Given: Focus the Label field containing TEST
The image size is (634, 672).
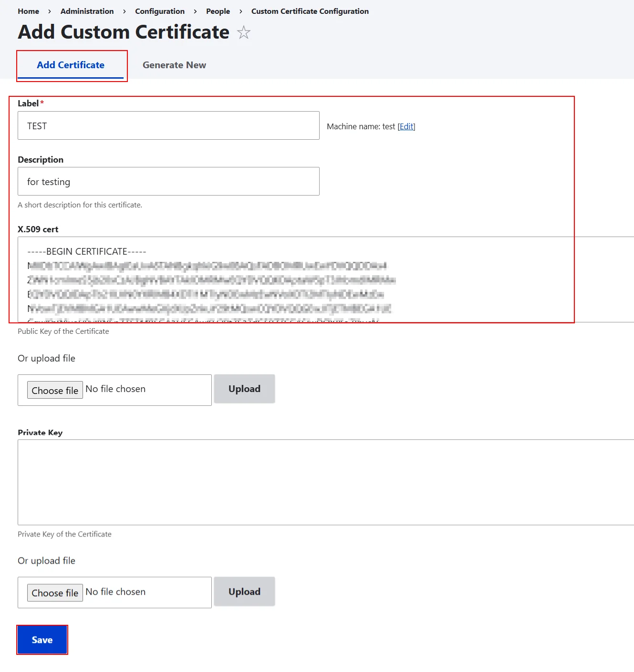Looking at the screenshot, I should [168, 125].
